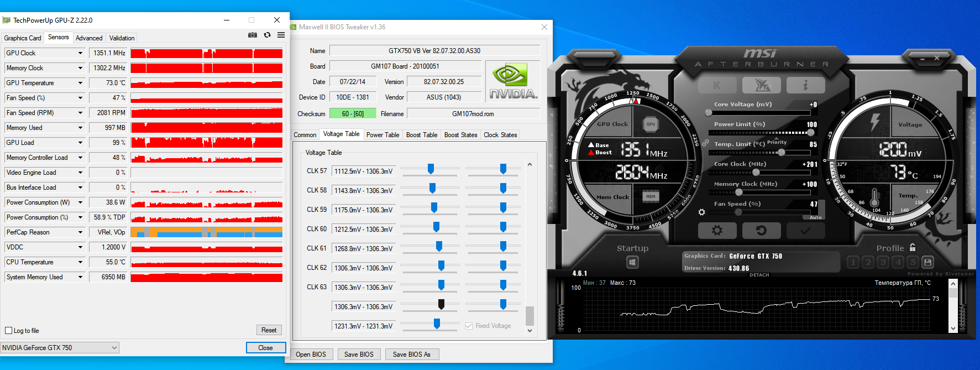Screen dimensions: 980x370
Task: Click the Maxwell II BIOS Tweaker title icon
Action: (294, 27)
